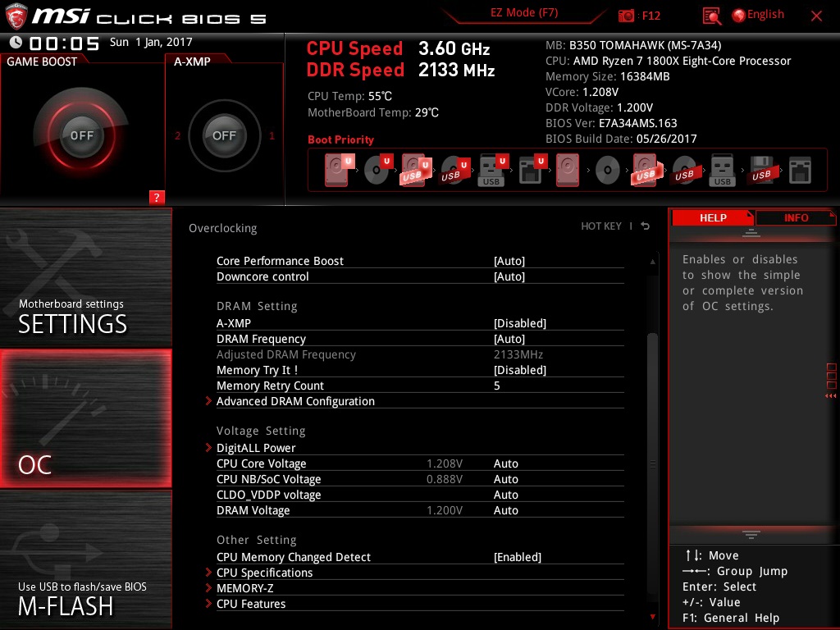
Task: Click the globe language icon
Action: click(738, 16)
